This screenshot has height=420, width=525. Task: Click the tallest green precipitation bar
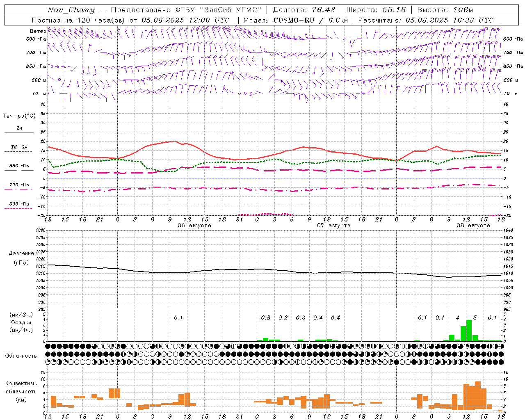point(469,331)
